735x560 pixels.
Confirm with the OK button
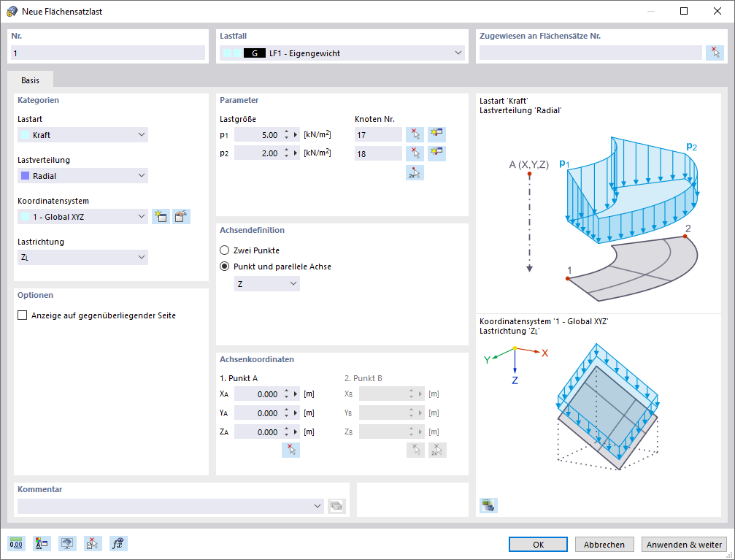(538, 545)
